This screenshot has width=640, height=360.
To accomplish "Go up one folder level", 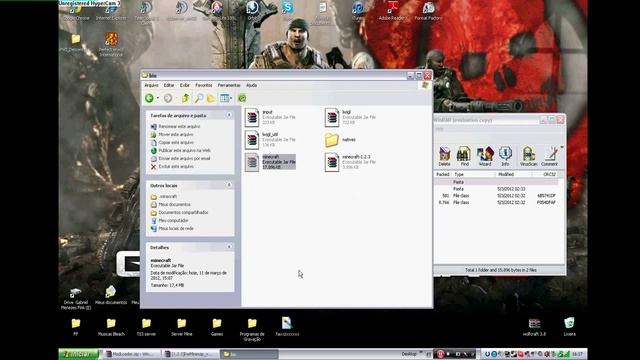I will [x=185, y=98].
